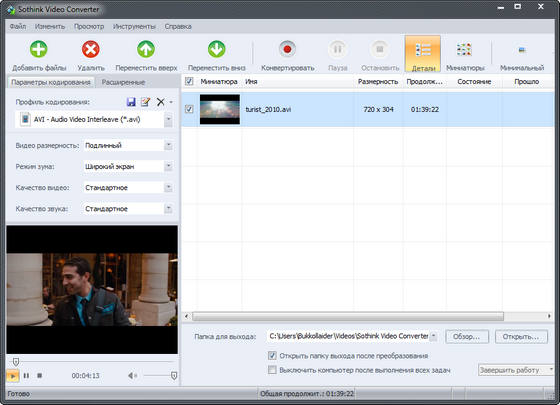Enable Выключить компьютер после выполнения checkbox

tap(272, 370)
